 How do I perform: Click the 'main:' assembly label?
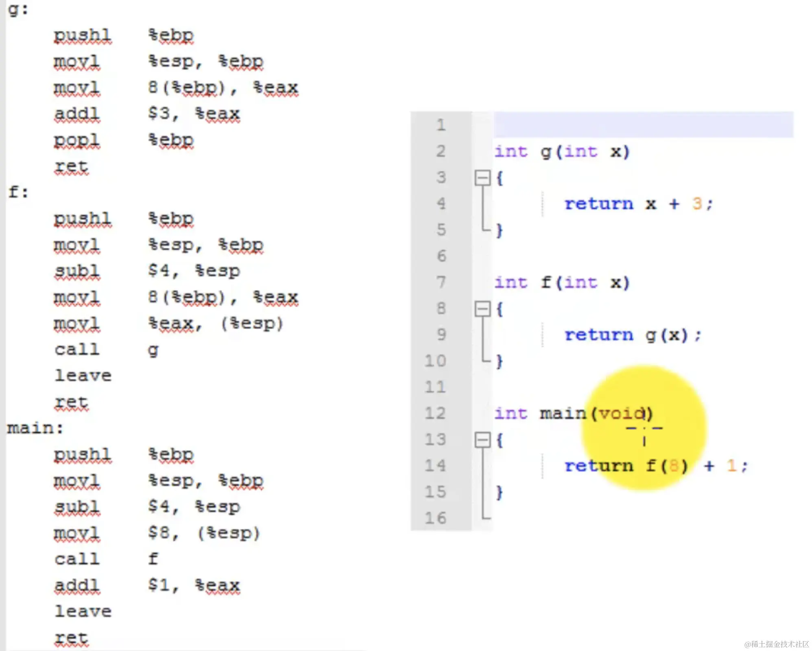pos(35,428)
